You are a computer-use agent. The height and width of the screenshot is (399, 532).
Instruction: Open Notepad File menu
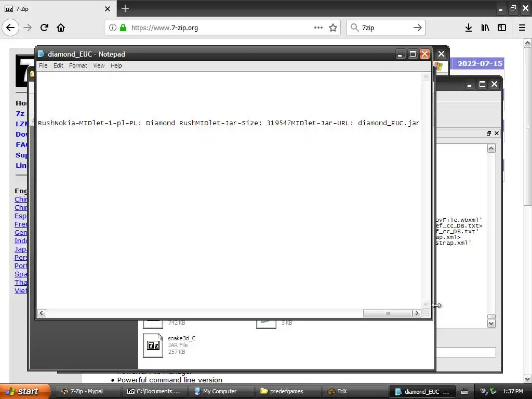(43, 65)
